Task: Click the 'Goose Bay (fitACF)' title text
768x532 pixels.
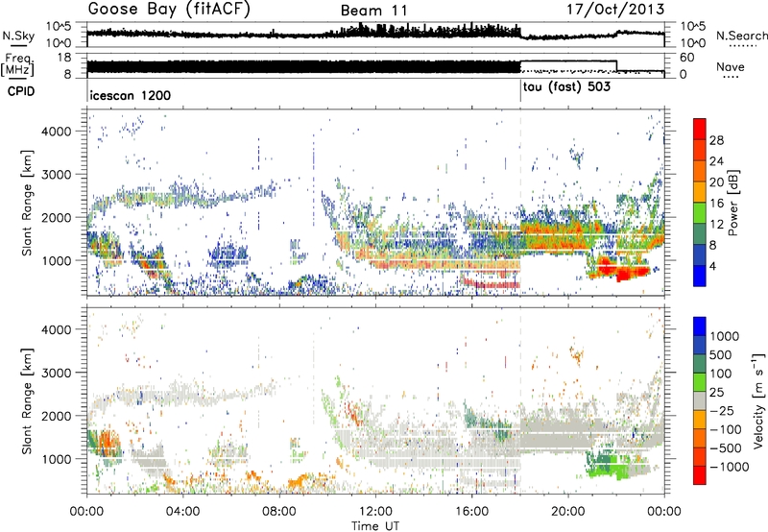Action: (x=169, y=10)
